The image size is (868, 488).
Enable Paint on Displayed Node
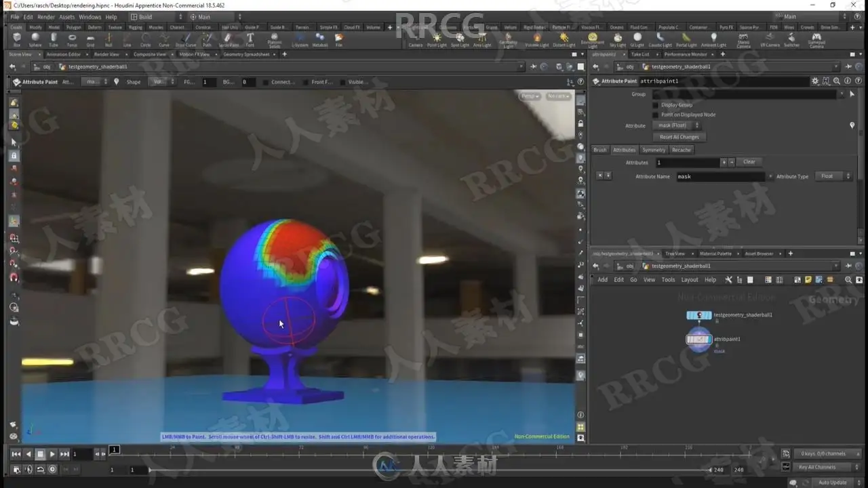(x=655, y=115)
